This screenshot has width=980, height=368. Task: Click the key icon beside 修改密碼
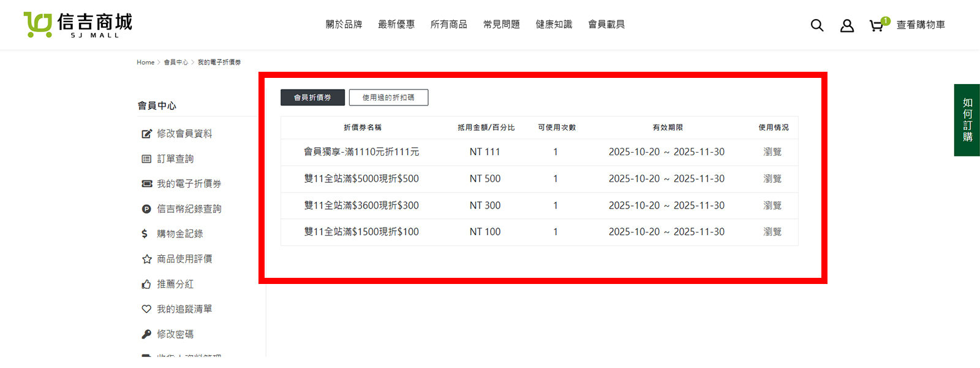coord(146,334)
